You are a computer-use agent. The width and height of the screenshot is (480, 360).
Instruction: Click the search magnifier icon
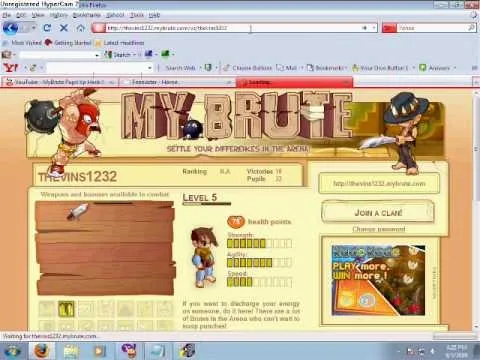(471, 28)
